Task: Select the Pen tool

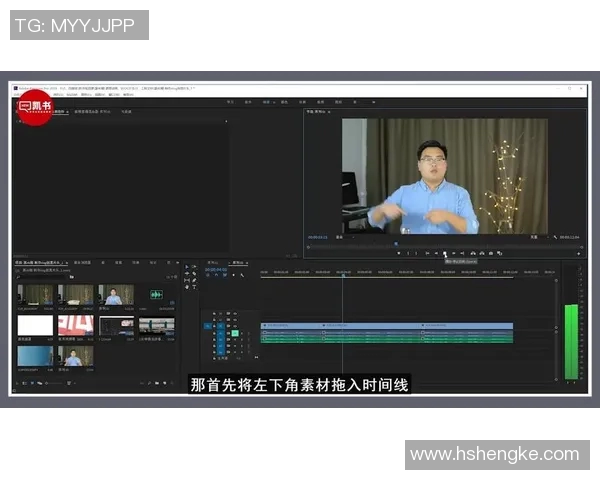Action: (x=194, y=280)
